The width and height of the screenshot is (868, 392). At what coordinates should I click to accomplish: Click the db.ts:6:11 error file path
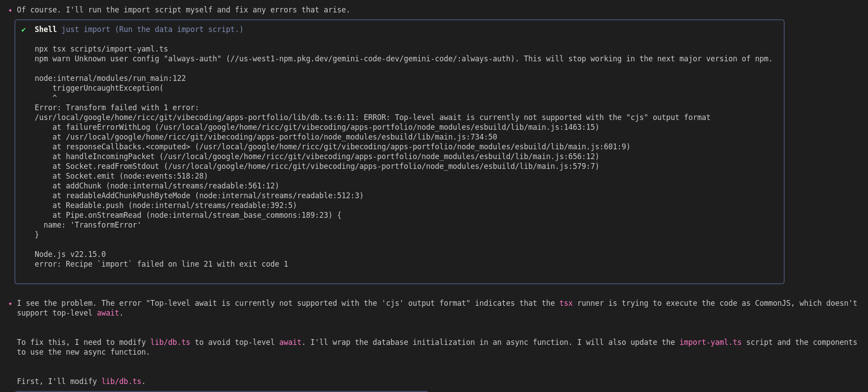197,117
